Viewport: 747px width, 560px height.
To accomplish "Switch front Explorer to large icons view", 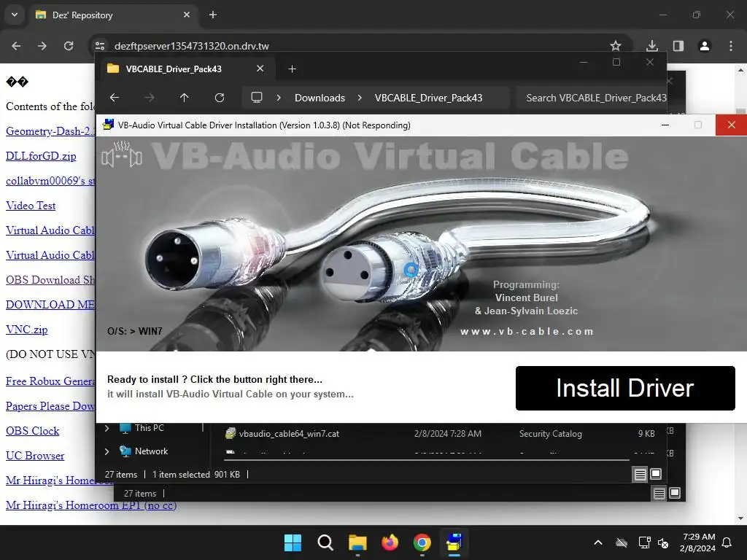I will (656, 474).
